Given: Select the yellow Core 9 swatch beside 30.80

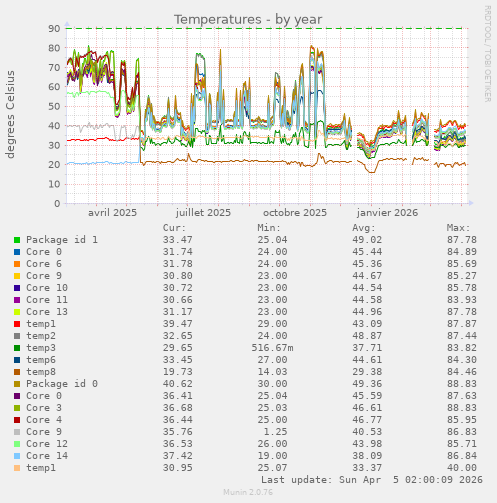Looking at the screenshot, I should point(17,276).
